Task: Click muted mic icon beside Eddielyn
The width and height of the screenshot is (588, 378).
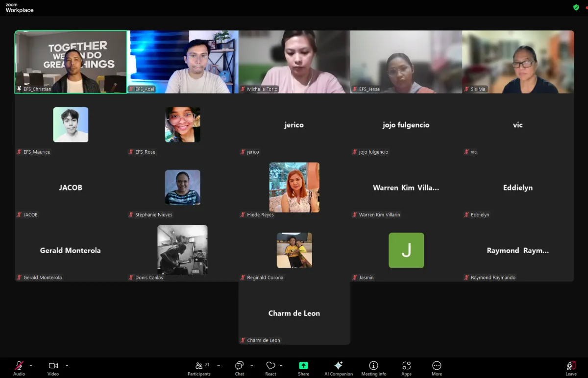Action: click(x=466, y=214)
